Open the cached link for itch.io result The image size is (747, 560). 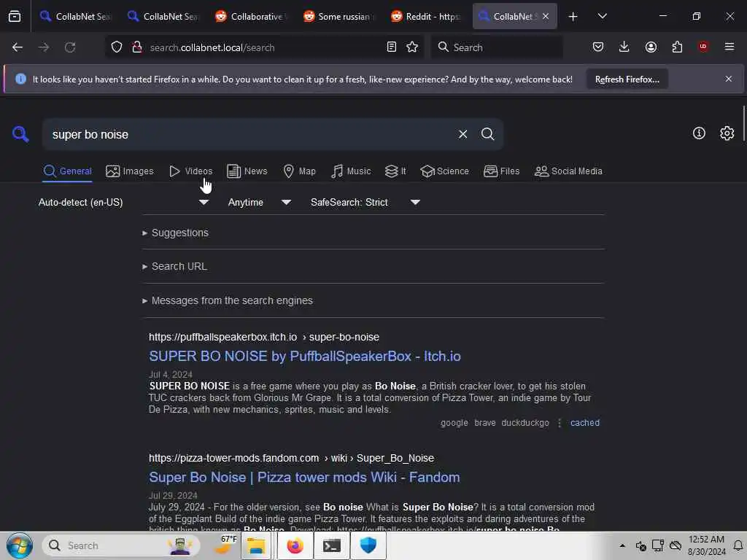[x=585, y=422]
